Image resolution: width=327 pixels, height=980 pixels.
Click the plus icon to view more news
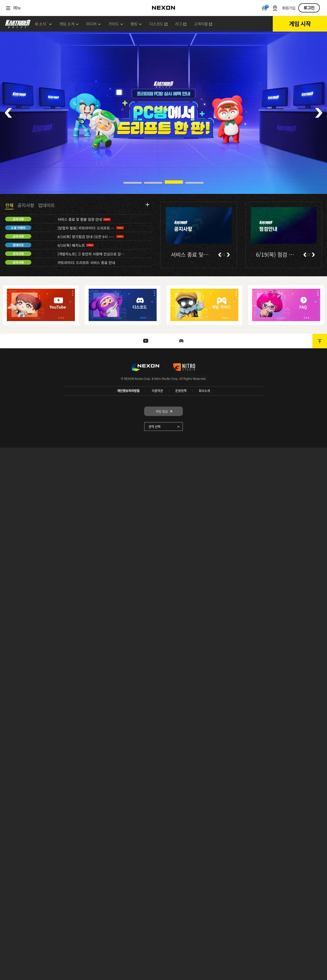(x=147, y=205)
